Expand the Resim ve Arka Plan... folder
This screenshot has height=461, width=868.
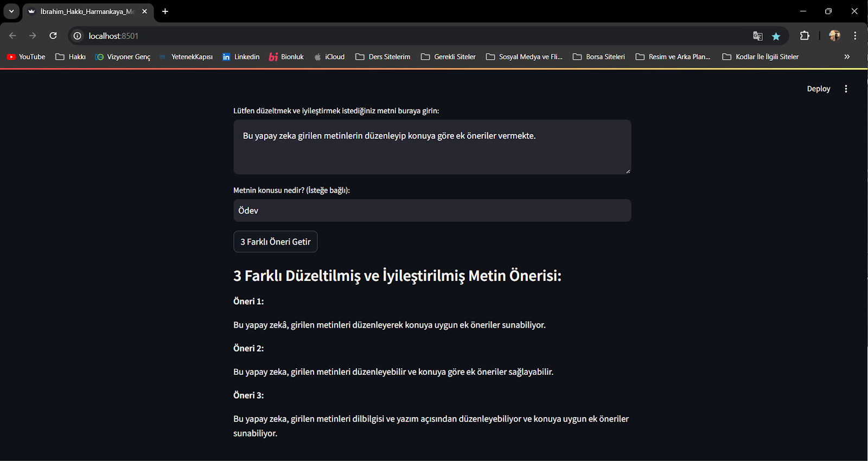pyautogui.click(x=673, y=57)
